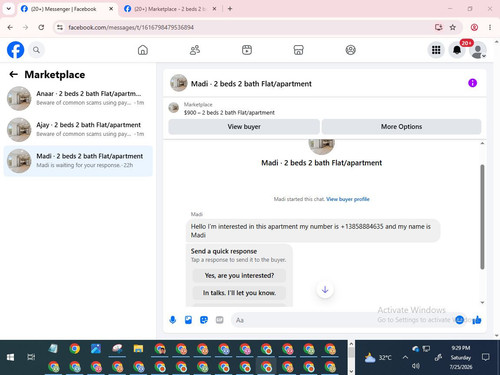Click Madi chat header title
The width and height of the screenshot is (500, 375).
251,84
